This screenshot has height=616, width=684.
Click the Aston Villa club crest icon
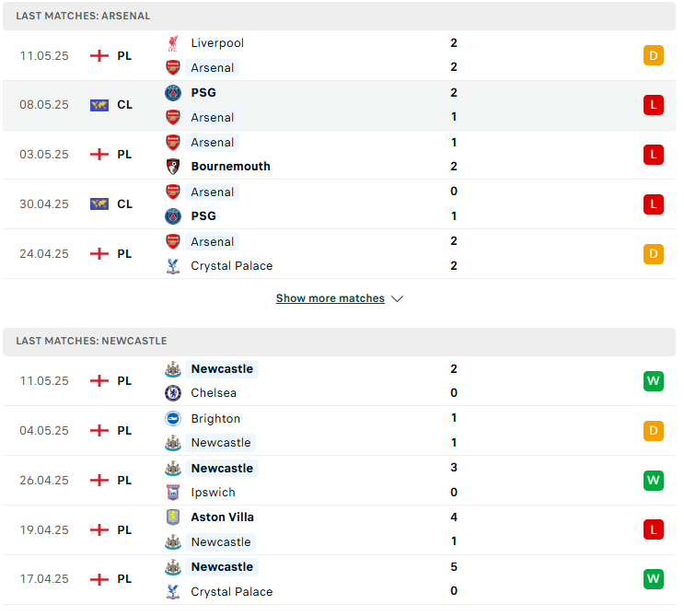click(173, 517)
